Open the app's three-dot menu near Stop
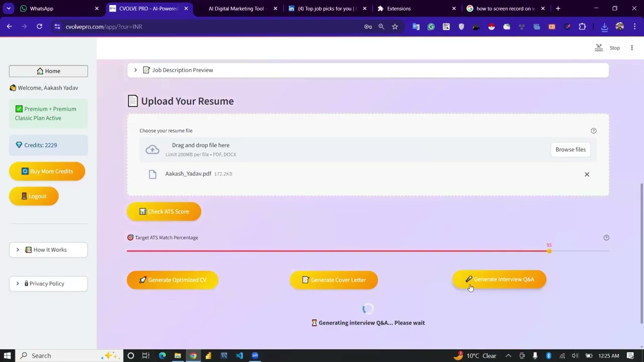 tap(632, 48)
